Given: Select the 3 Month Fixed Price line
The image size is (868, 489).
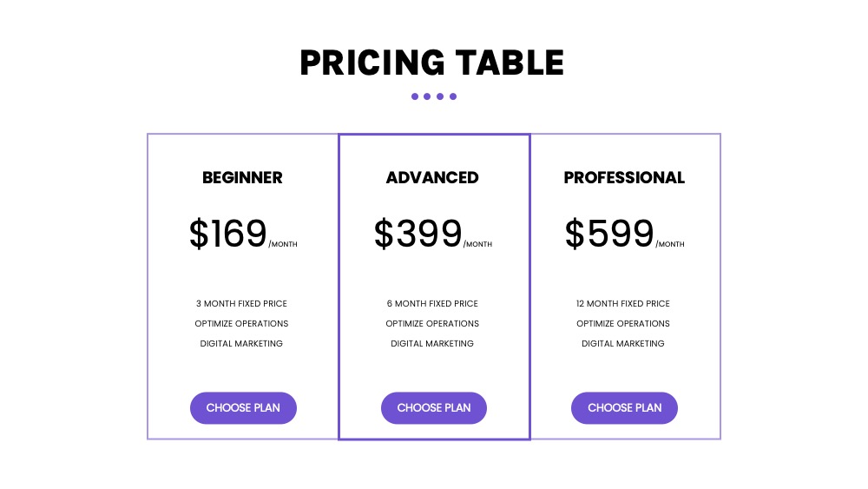Looking at the screenshot, I should point(241,303).
